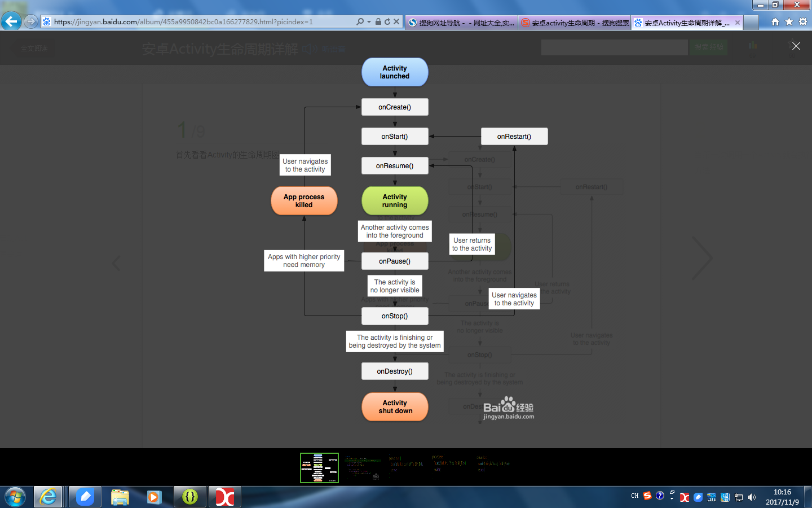Viewport: 812px width, 508px height.
Task: Switch to 安卓activity生命周期 搜狗搜索 tab
Action: pos(575,23)
